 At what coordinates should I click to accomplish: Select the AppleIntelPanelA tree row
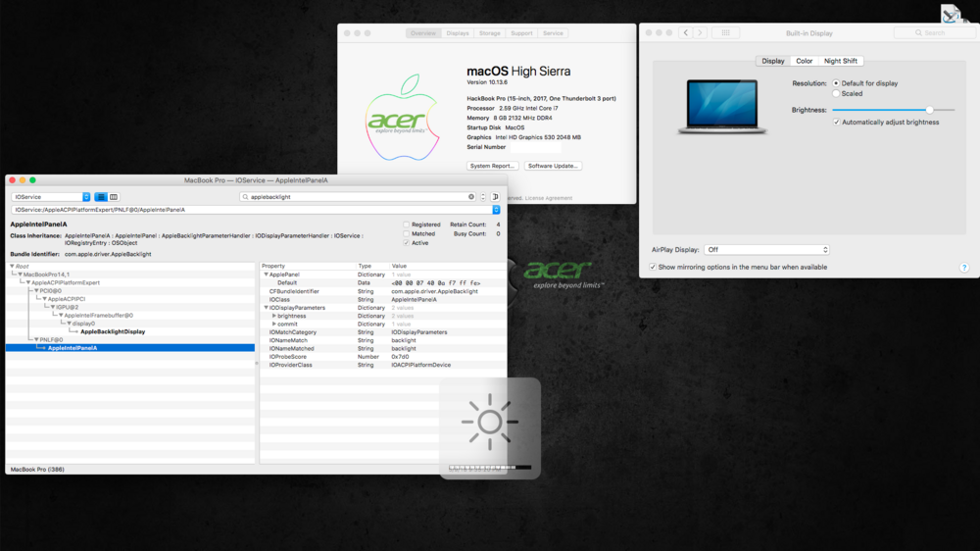(x=130, y=348)
